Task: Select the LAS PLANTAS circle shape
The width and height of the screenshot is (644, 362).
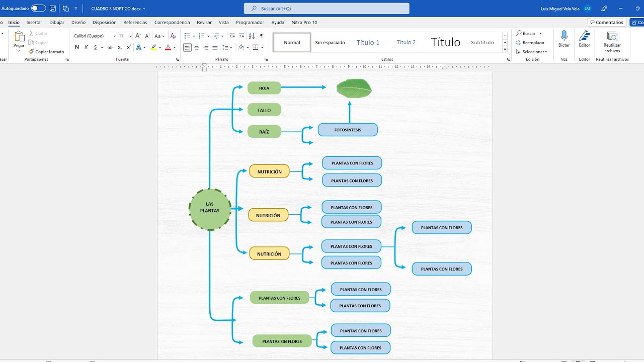Action: tap(210, 210)
